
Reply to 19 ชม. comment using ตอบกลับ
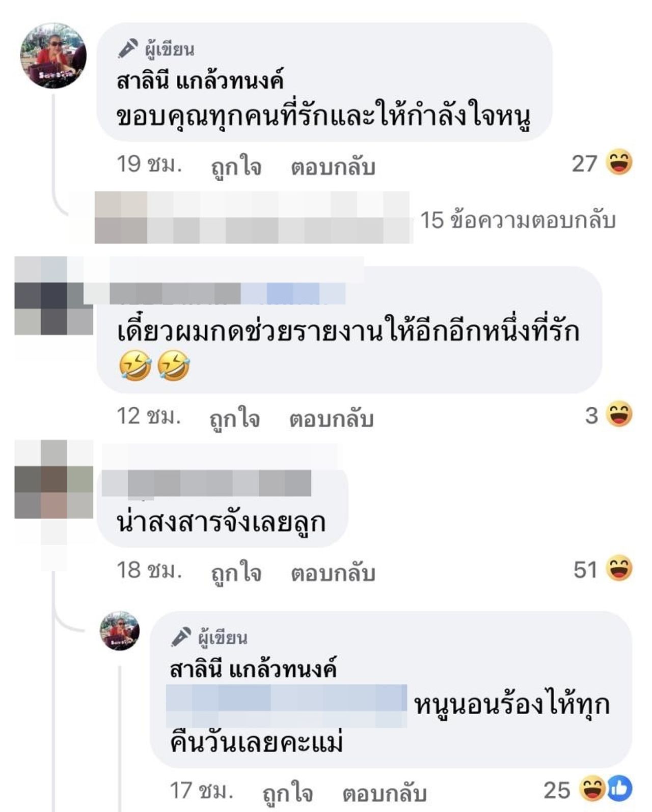(x=333, y=166)
